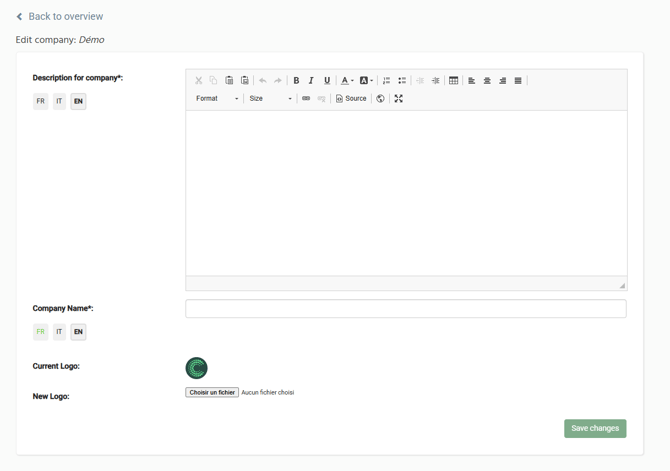The height and width of the screenshot is (471, 670).
Task: Go back to overview
Action: [59, 16]
